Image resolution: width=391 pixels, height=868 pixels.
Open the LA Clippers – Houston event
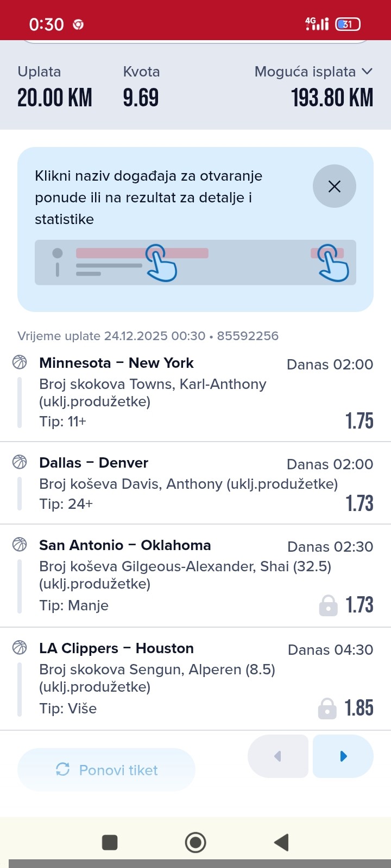click(x=116, y=648)
